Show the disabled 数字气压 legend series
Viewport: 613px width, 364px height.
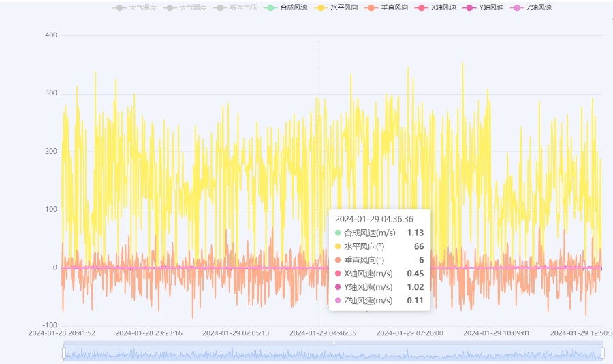[244, 7]
